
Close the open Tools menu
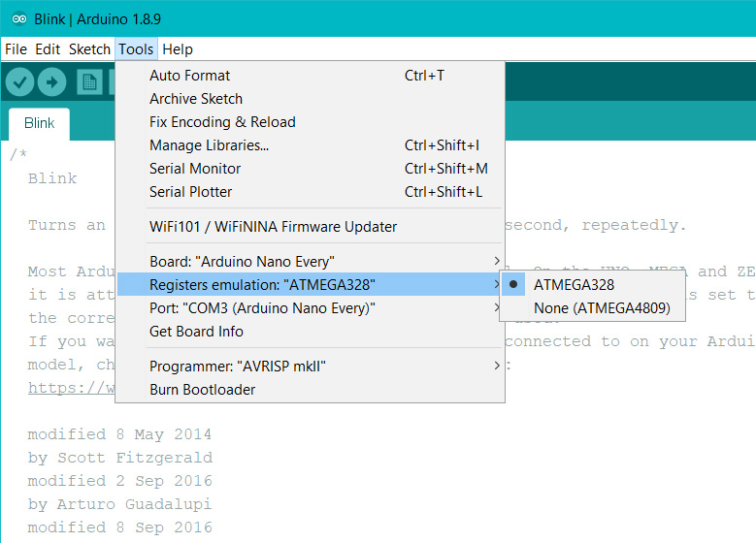point(136,49)
